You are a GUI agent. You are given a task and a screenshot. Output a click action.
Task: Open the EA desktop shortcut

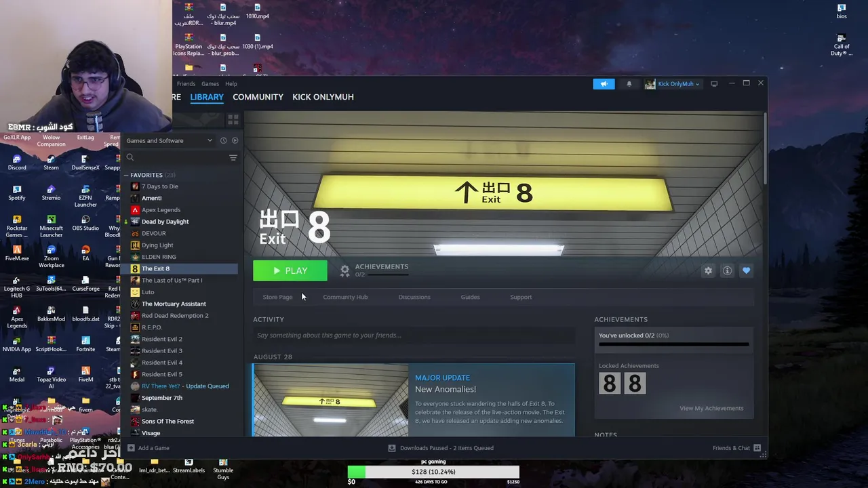(x=85, y=253)
